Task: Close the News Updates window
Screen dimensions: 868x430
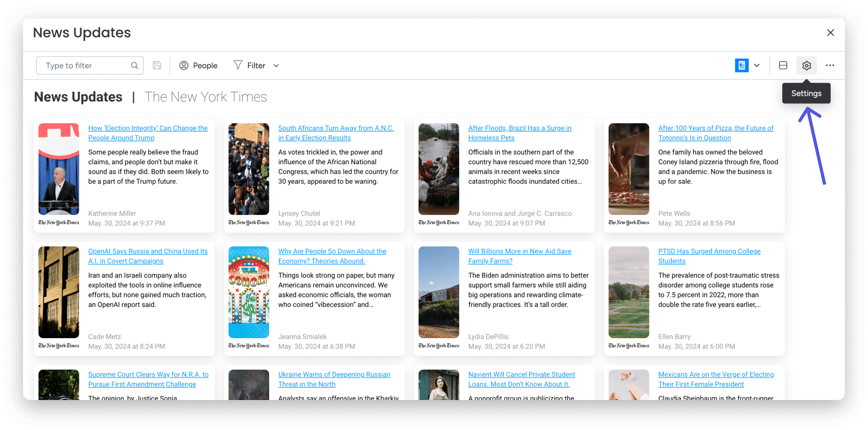Action: (x=831, y=33)
